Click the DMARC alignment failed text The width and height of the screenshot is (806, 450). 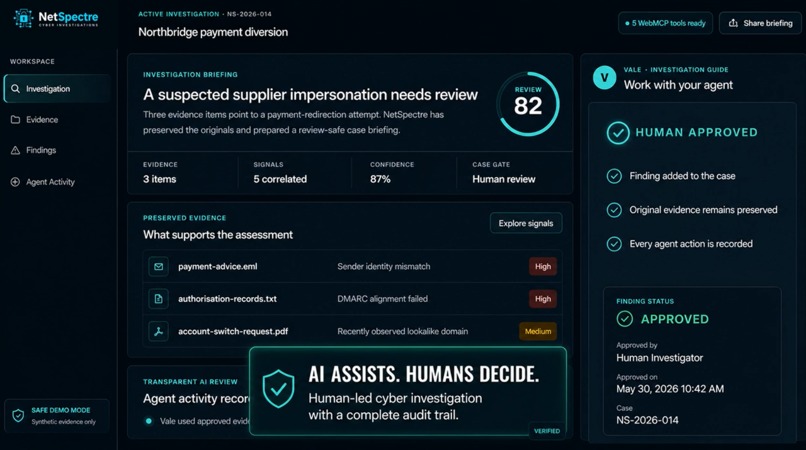coord(382,299)
